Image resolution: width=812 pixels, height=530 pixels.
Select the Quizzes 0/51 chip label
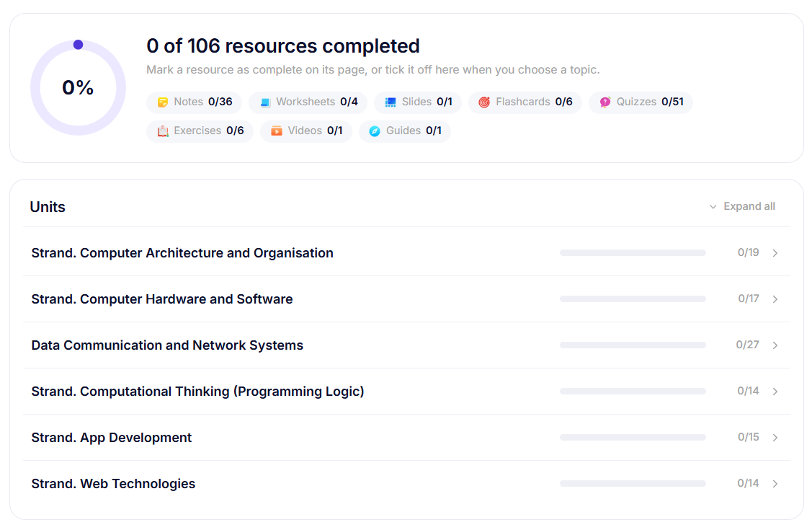click(x=641, y=102)
